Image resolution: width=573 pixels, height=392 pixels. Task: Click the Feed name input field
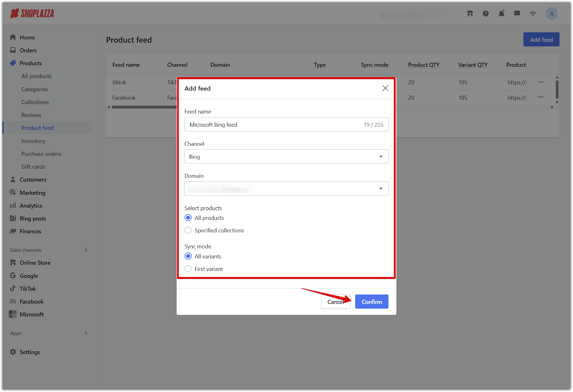pos(286,125)
